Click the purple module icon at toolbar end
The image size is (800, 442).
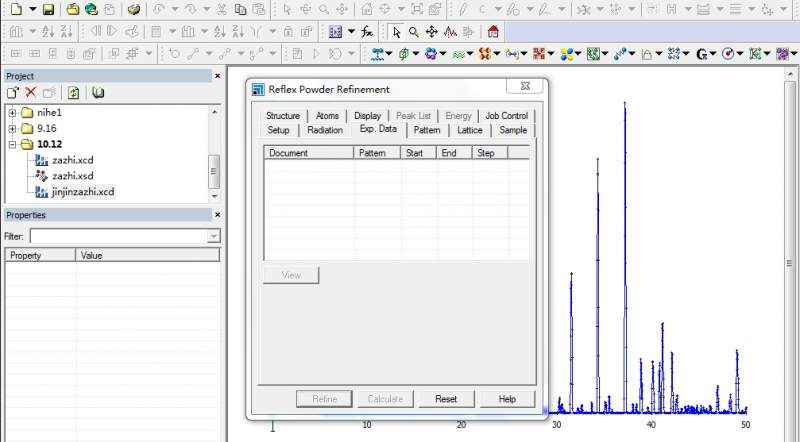tap(782, 54)
